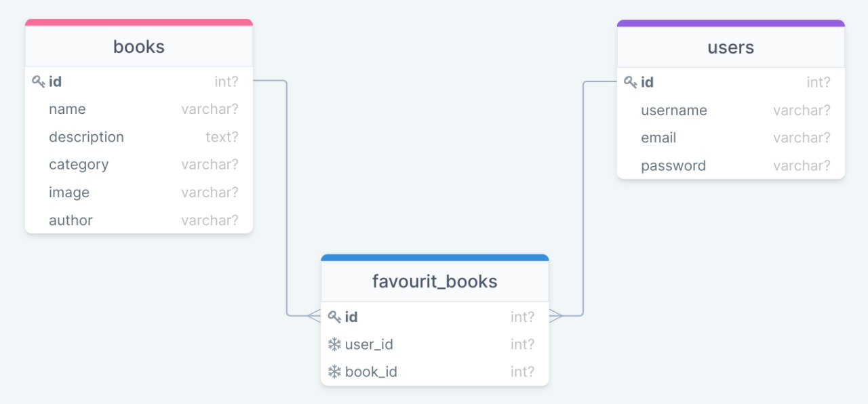The image size is (868, 404).
Task: Select the category column in books table
Action: pyautogui.click(x=79, y=165)
